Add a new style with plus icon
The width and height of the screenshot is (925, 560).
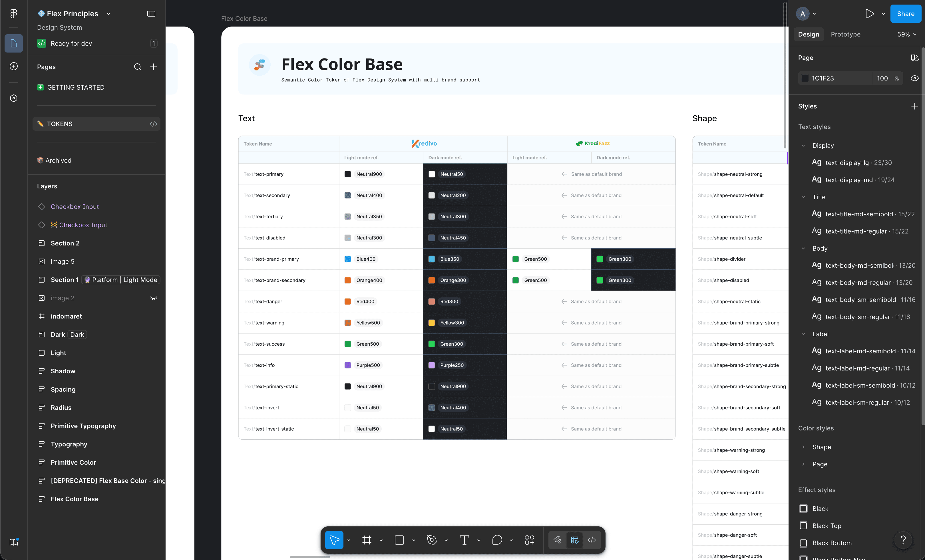(x=914, y=106)
